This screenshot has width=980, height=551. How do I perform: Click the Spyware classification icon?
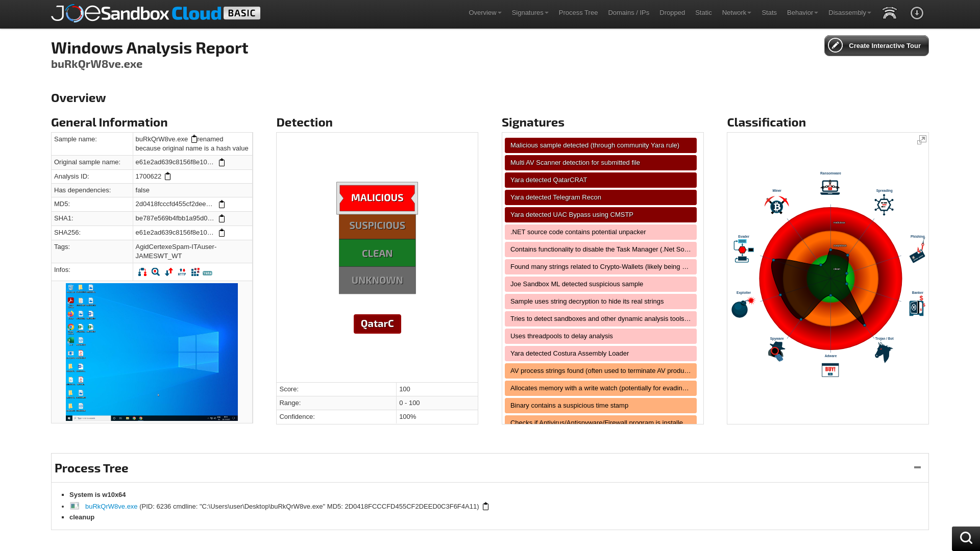(x=776, y=352)
